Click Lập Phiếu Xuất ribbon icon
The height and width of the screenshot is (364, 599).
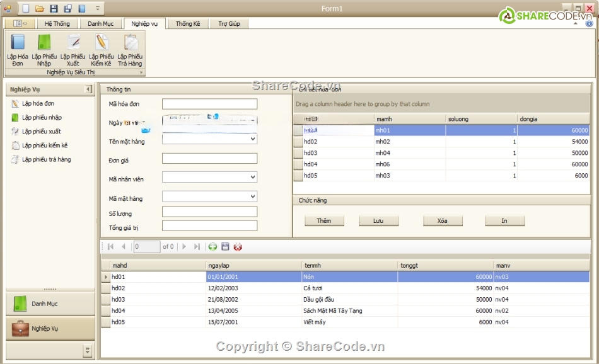pyautogui.click(x=73, y=50)
